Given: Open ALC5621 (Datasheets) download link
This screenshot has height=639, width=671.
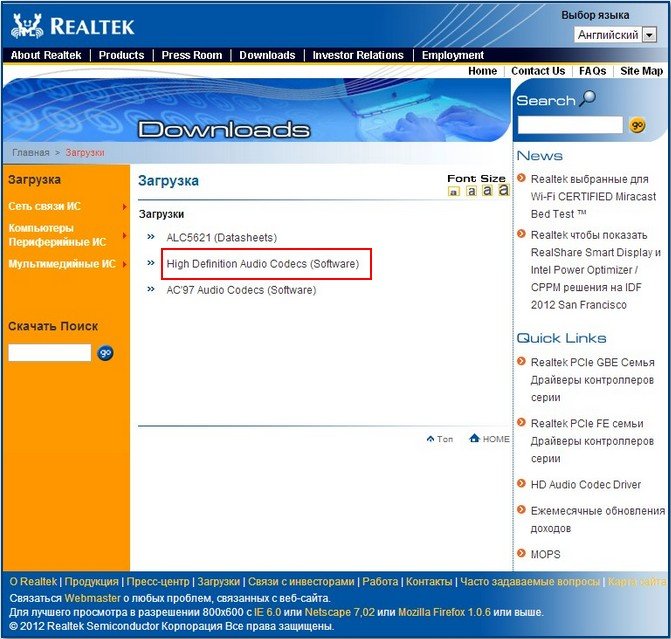Looking at the screenshot, I should click(x=222, y=238).
